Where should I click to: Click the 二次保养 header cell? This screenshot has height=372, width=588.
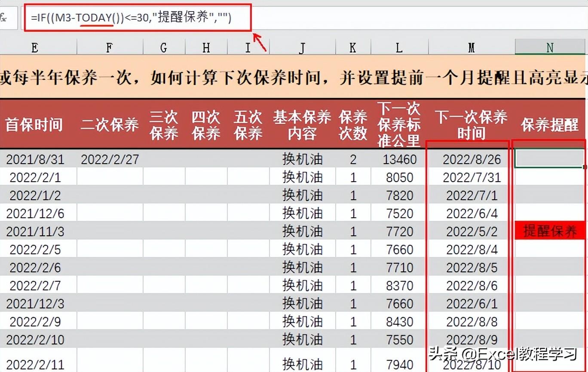click(110, 125)
